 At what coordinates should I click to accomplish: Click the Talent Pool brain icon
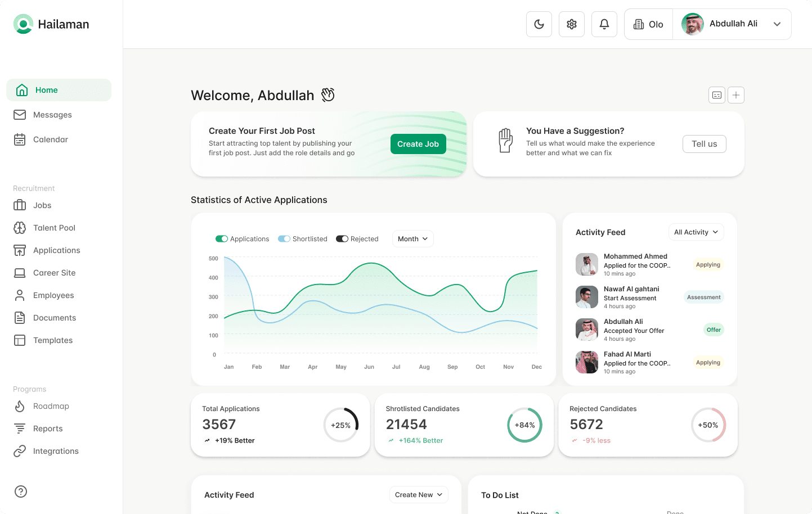tap(20, 228)
